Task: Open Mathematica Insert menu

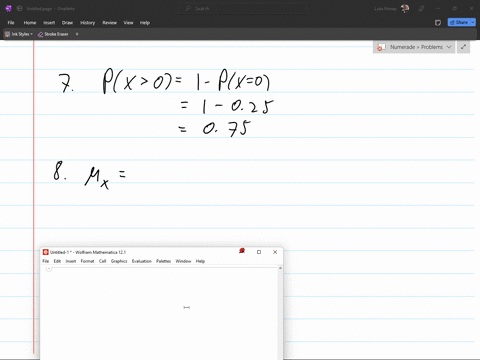Action: pos(71,261)
